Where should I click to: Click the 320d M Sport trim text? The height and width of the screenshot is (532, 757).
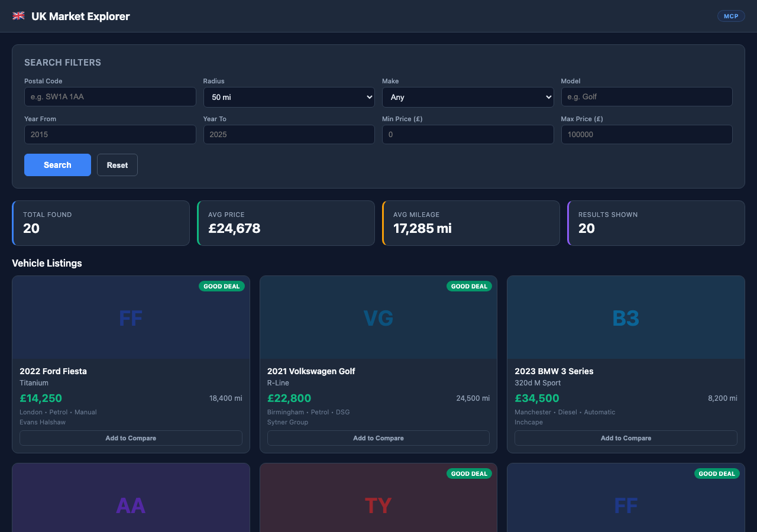point(538,383)
